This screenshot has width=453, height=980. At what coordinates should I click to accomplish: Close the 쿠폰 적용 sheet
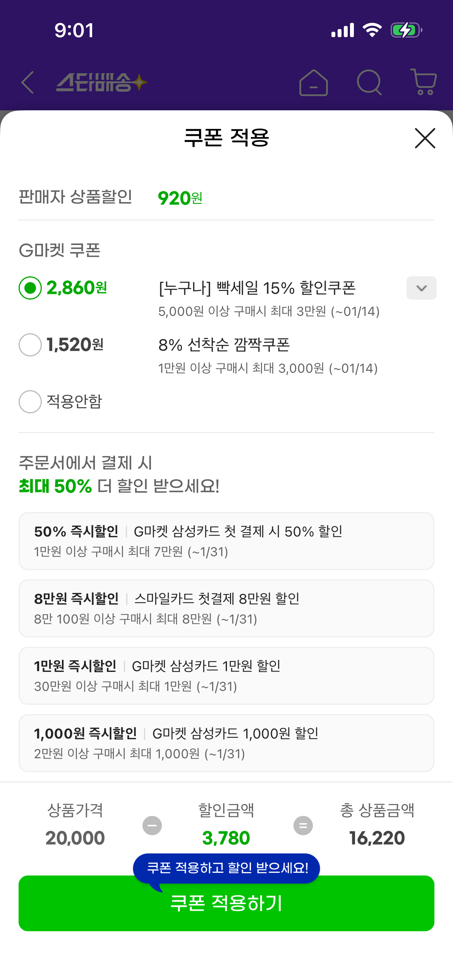425,138
